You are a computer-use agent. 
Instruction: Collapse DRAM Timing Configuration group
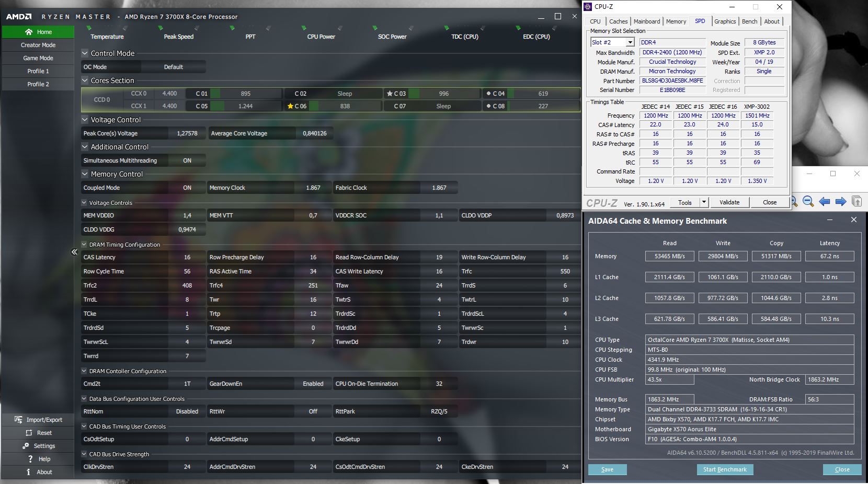85,245
